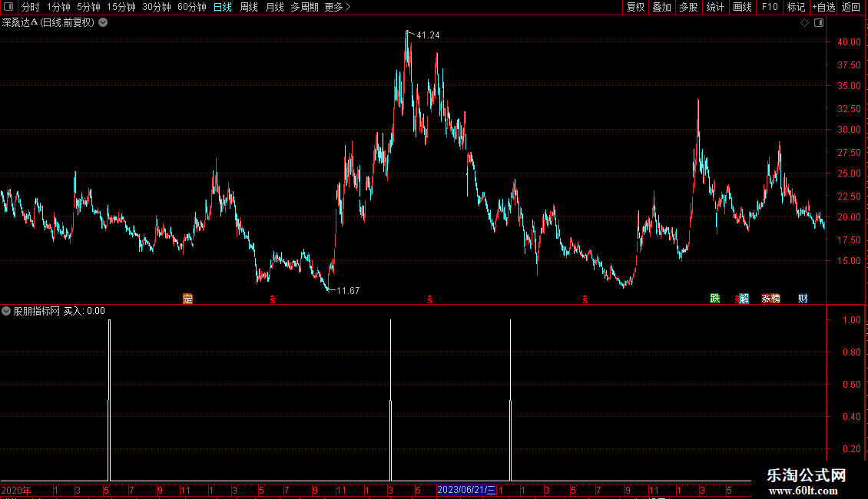
Task: Click the orange 定 event marker
Action: point(187,299)
